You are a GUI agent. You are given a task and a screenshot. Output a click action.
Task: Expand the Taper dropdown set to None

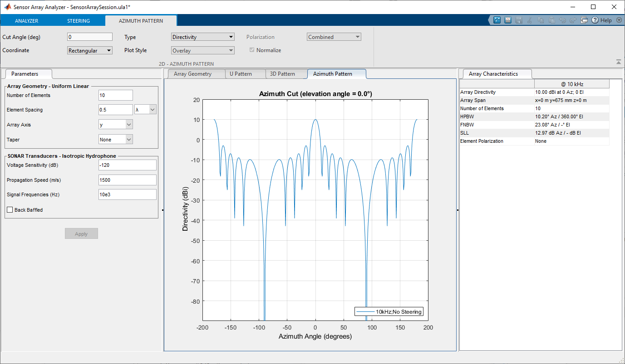[x=116, y=140]
